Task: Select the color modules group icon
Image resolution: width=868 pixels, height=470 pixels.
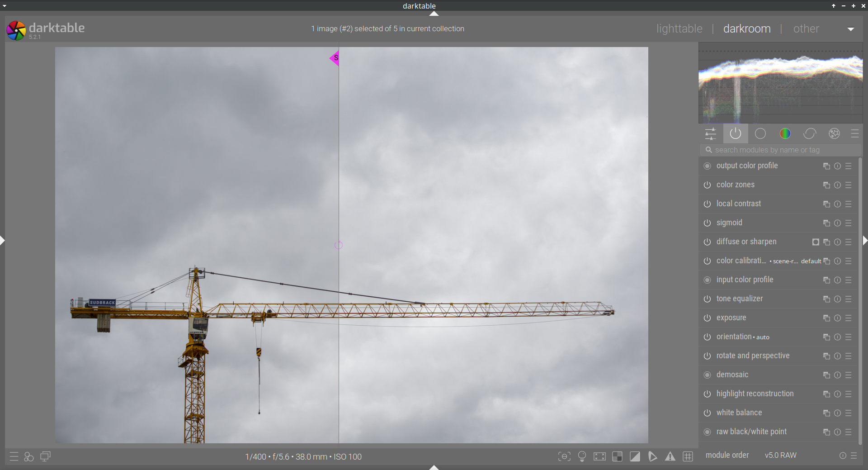Action: click(785, 134)
